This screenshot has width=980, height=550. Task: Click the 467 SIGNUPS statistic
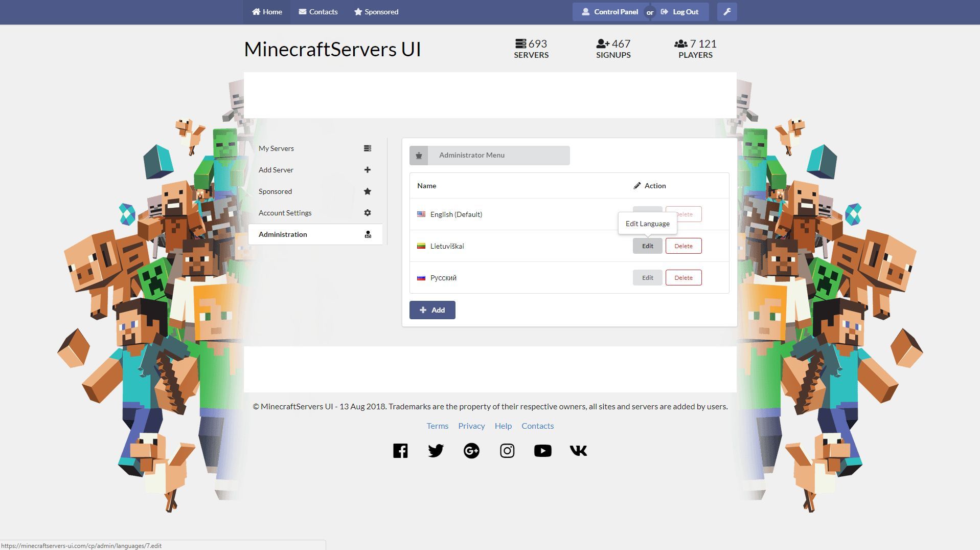tap(613, 49)
